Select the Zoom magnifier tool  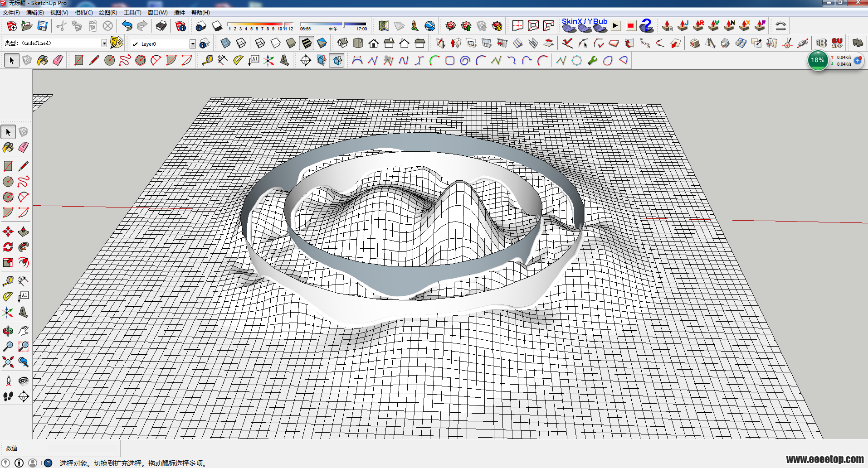pos(8,347)
